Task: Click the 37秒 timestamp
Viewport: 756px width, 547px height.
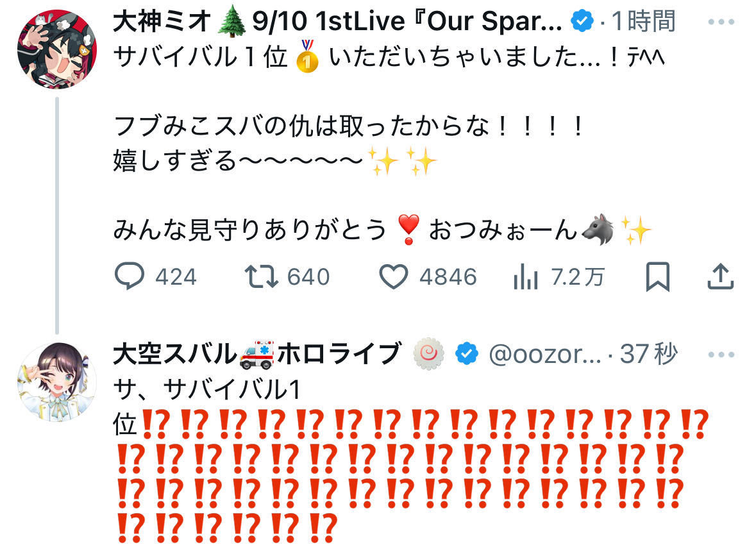Action: coord(649,354)
